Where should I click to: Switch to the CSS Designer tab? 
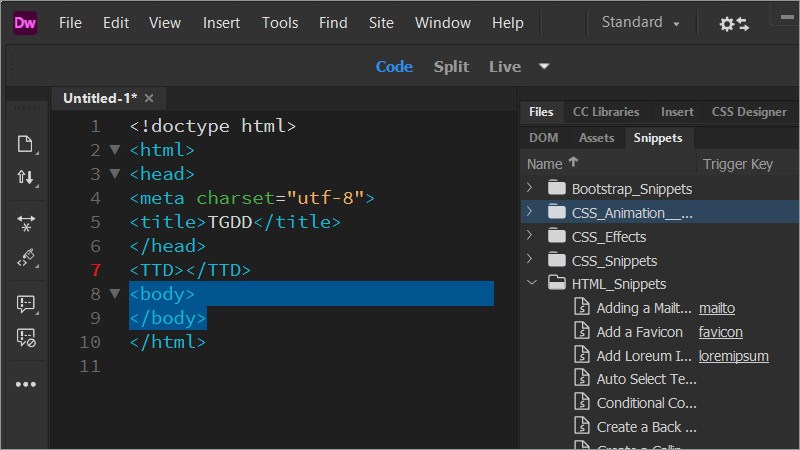(748, 112)
